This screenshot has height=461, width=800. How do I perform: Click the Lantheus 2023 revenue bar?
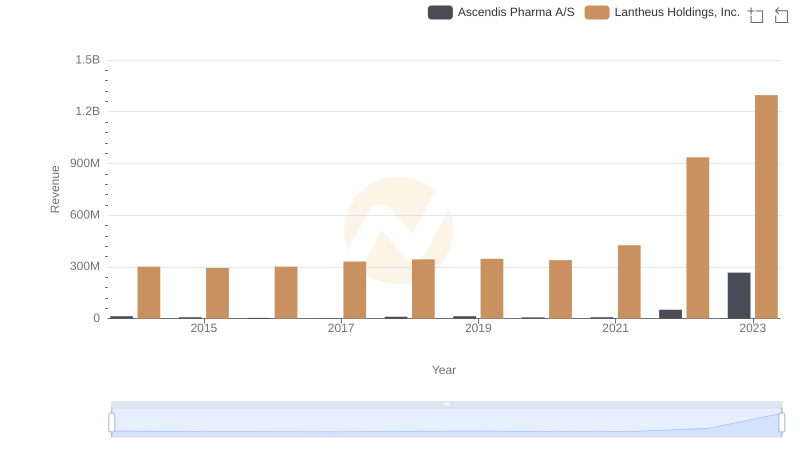766,207
